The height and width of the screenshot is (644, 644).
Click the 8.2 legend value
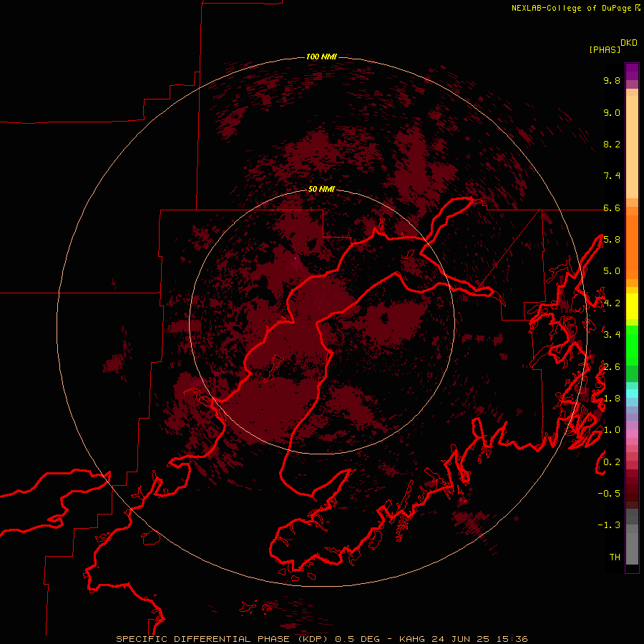[612, 144]
